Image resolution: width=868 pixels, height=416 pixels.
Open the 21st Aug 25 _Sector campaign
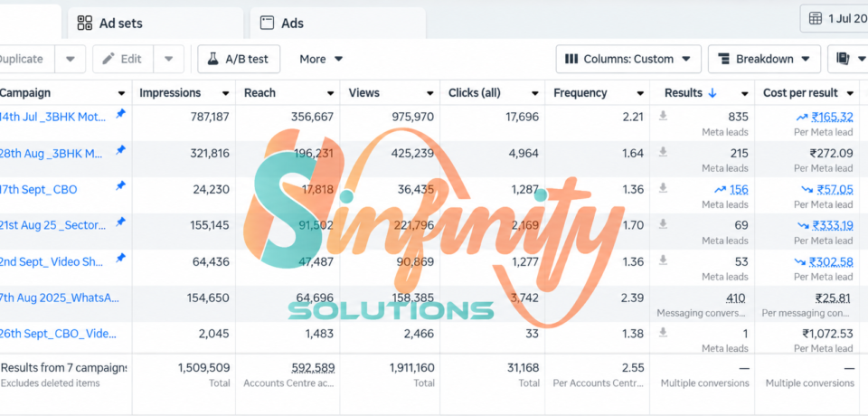pos(53,225)
